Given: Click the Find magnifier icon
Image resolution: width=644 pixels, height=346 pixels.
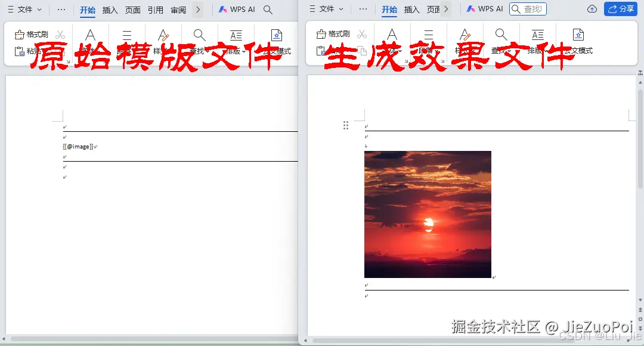Looking at the screenshot, I should pos(199,35).
